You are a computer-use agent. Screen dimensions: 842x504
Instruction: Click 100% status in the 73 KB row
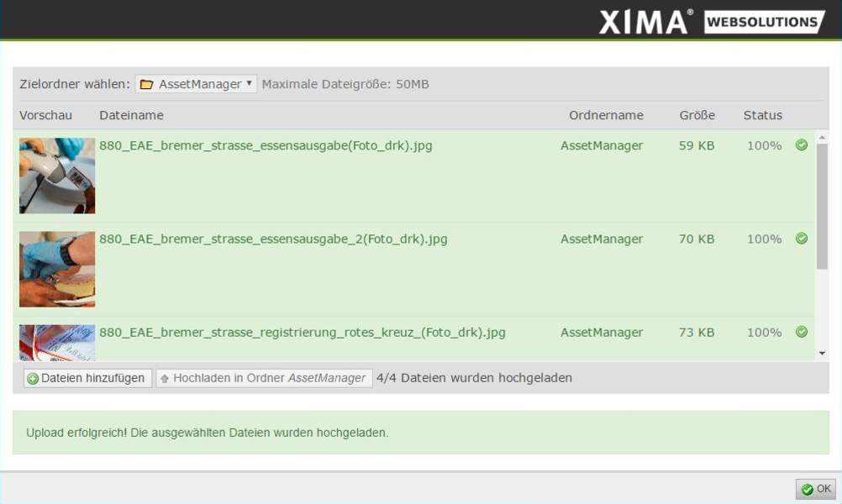765,333
